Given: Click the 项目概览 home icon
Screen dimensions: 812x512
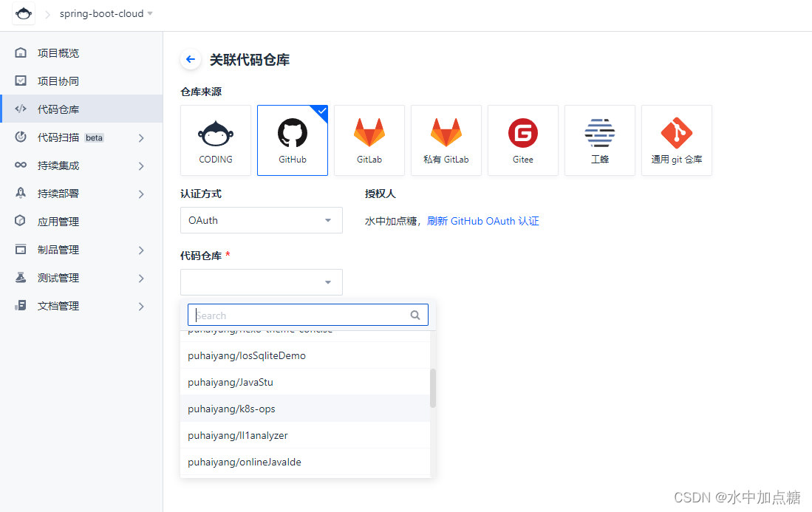Looking at the screenshot, I should click(x=21, y=52).
